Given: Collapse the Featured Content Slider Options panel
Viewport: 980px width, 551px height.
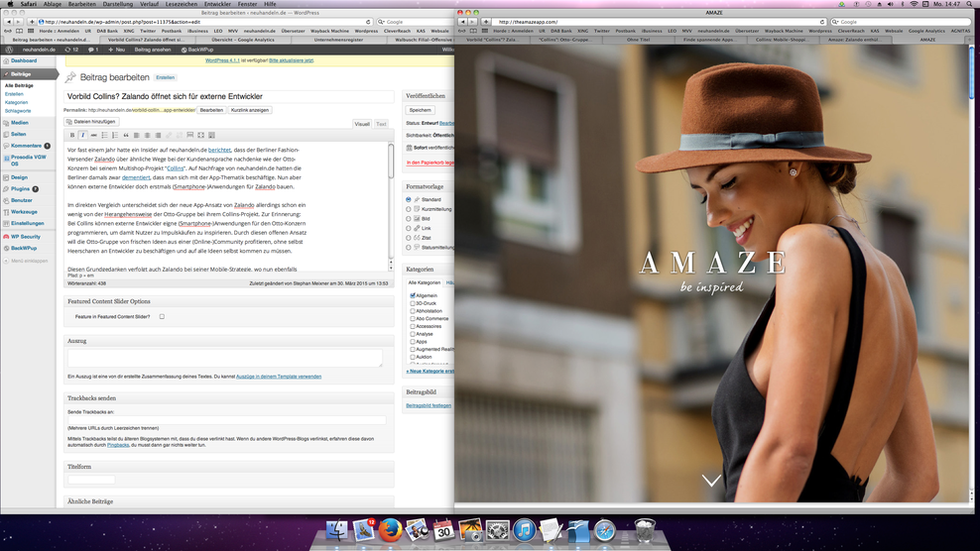Looking at the screenshot, I should tap(229, 301).
